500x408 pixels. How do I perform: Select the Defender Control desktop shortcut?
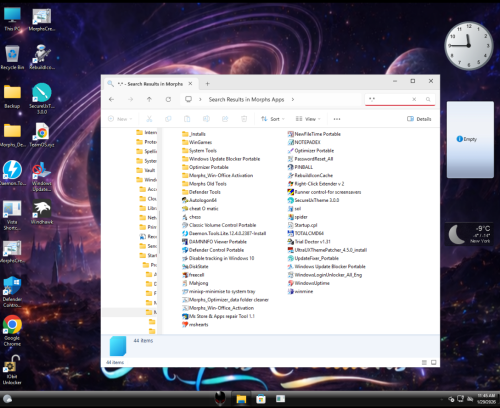pos(12,292)
